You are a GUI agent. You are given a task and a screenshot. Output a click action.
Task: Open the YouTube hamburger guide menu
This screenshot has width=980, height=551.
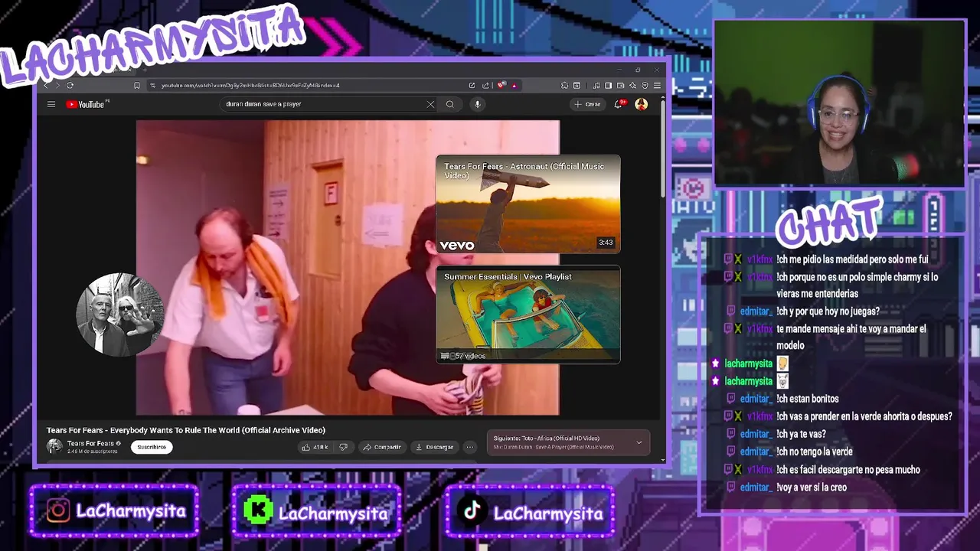coord(51,104)
